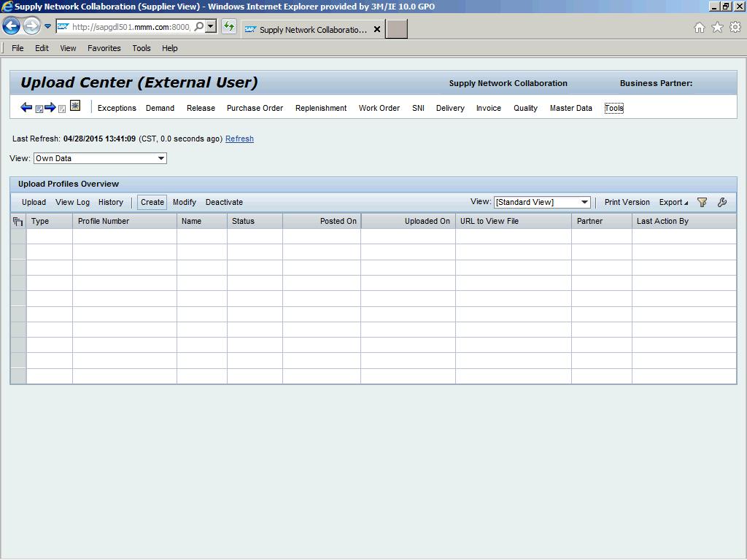Screen dimensions: 747x560
Task: Open the IE Home page icon
Action: [700, 28]
